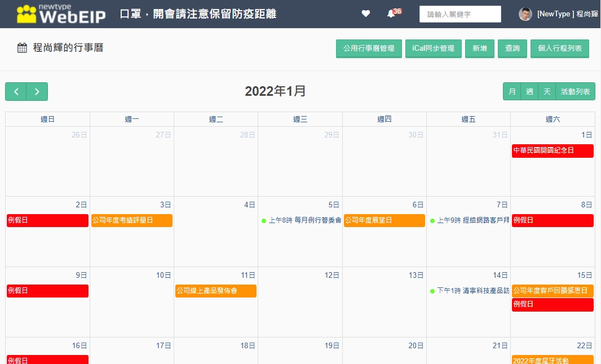Type in the keyword search field

click(x=460, y=14)
